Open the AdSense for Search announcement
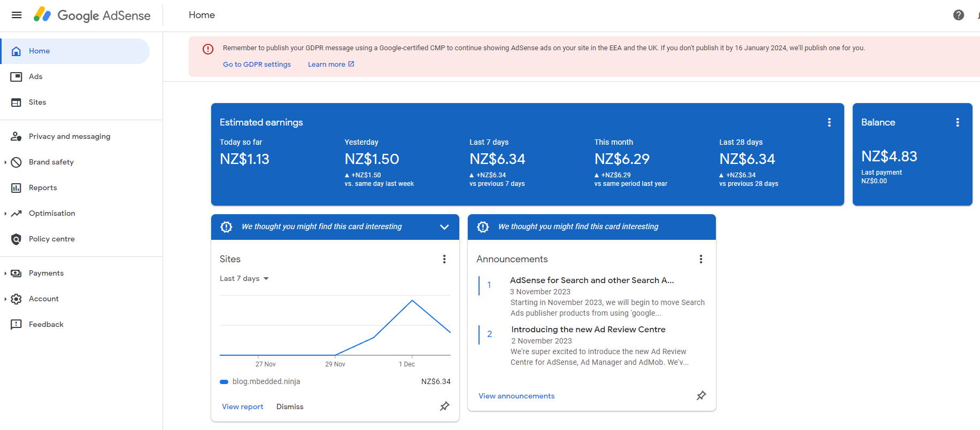Image resolution: width=980 pixels, height=430 pixels. click(591, 280)
